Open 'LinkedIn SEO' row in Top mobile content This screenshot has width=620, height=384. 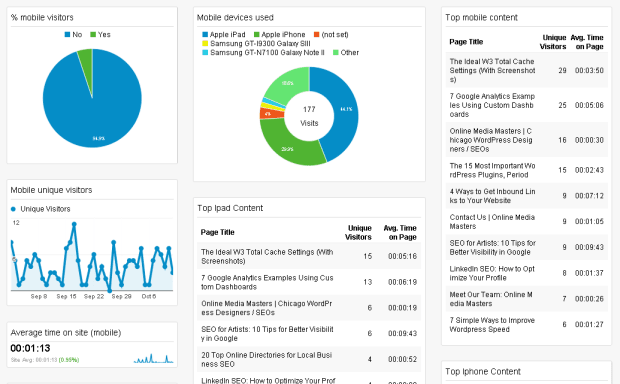coord(527,273)
